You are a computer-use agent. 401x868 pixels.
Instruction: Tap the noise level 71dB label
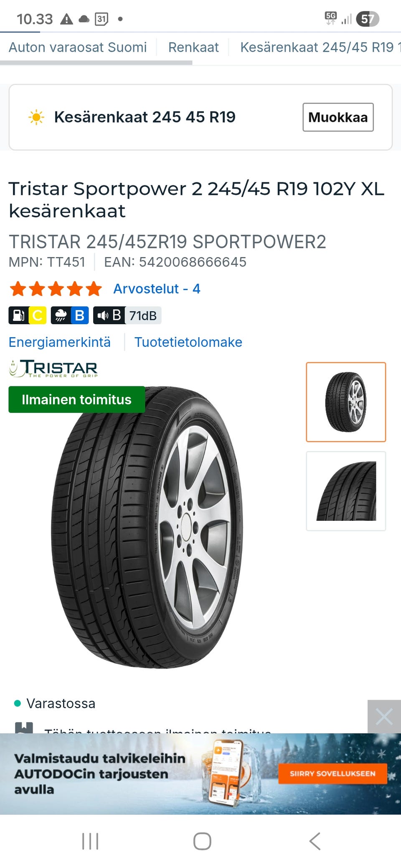pyautogui.click(x=127, y=315)
